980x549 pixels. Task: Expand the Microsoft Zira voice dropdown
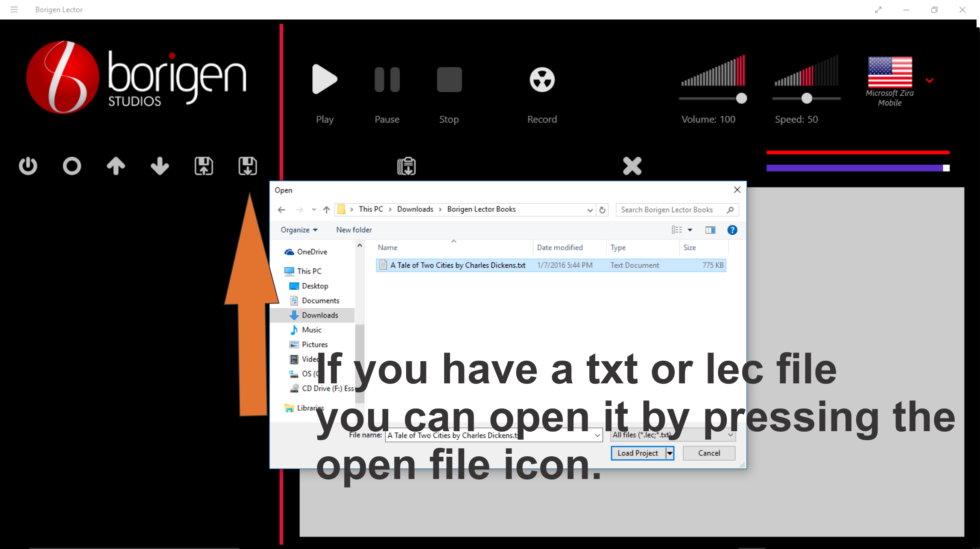(x=929, y=80)
